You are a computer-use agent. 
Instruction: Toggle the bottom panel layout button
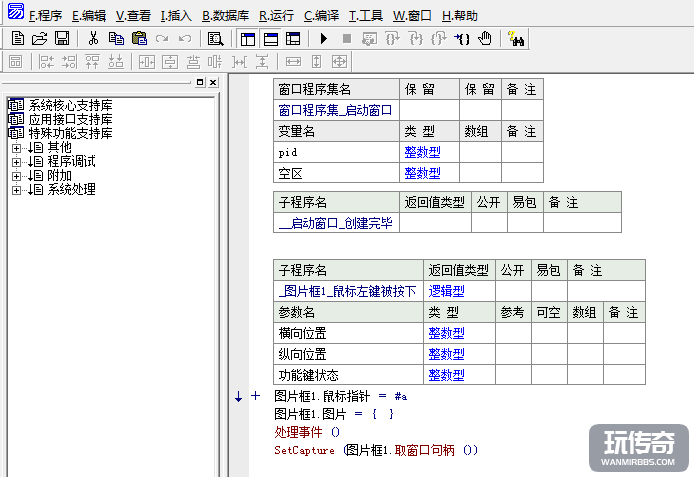[x=271, y=39]
